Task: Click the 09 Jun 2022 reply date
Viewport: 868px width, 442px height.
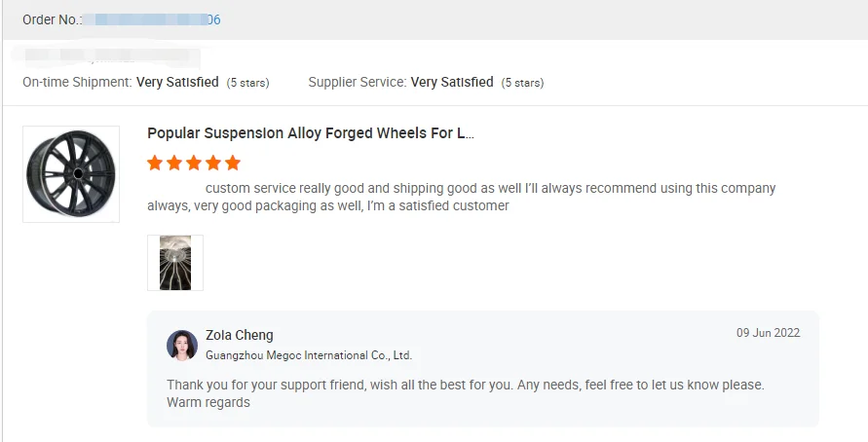Action: point(768,333)
